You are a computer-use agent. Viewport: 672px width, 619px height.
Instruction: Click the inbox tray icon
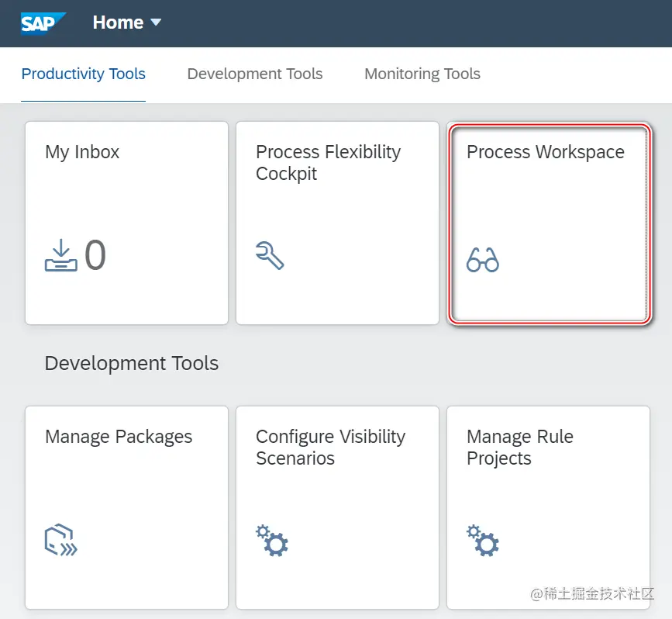pyautogui.click(x=61, y=257)
